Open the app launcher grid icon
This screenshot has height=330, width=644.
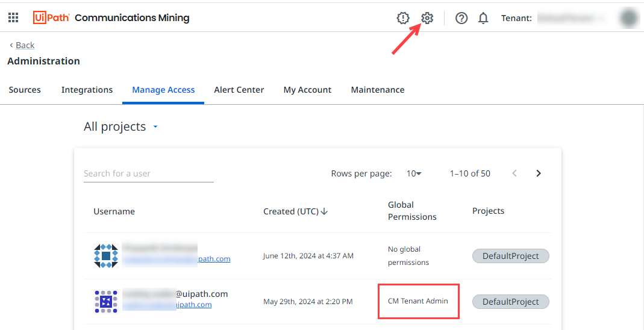13,18
